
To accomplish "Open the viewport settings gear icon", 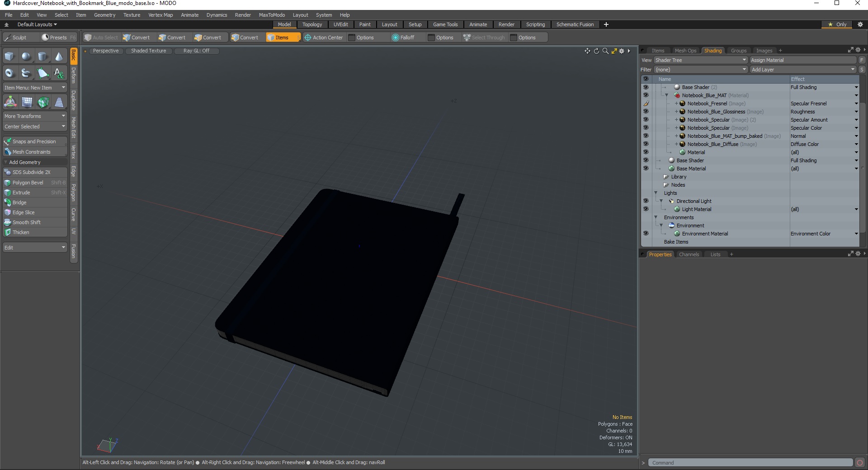I will click(x=622, y=51).
